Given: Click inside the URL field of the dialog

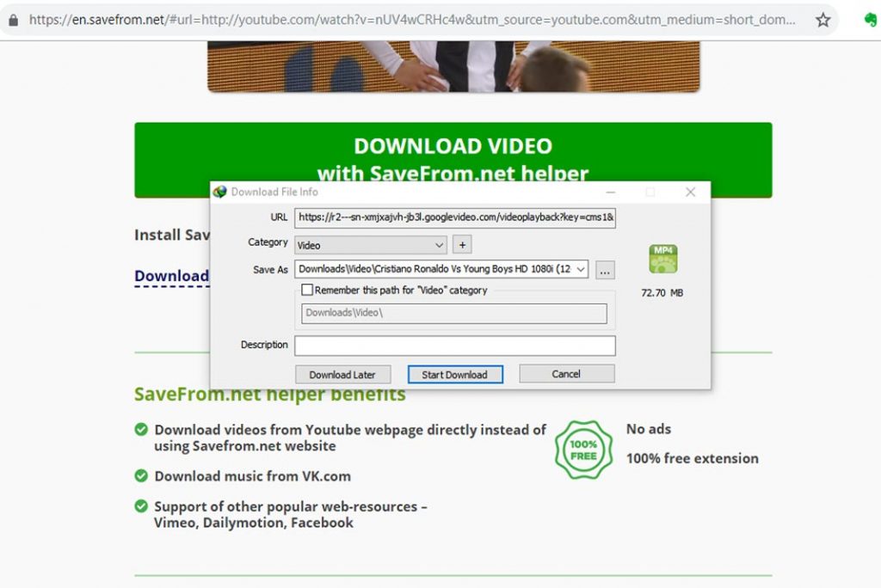Looking at the screenshot, I should click(x=454, y=217).
